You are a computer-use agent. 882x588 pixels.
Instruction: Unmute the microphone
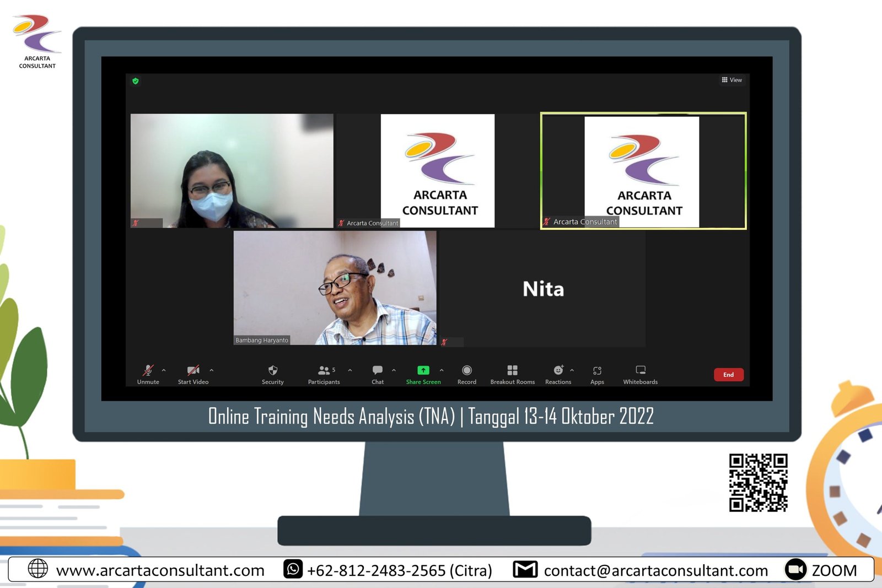(x=148, y=370)
